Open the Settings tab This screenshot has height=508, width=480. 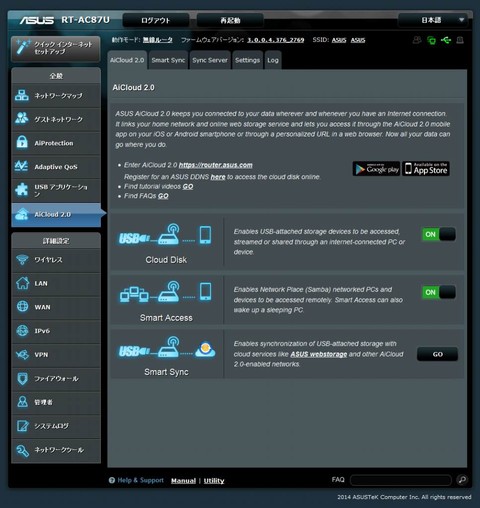coord(247,60)
